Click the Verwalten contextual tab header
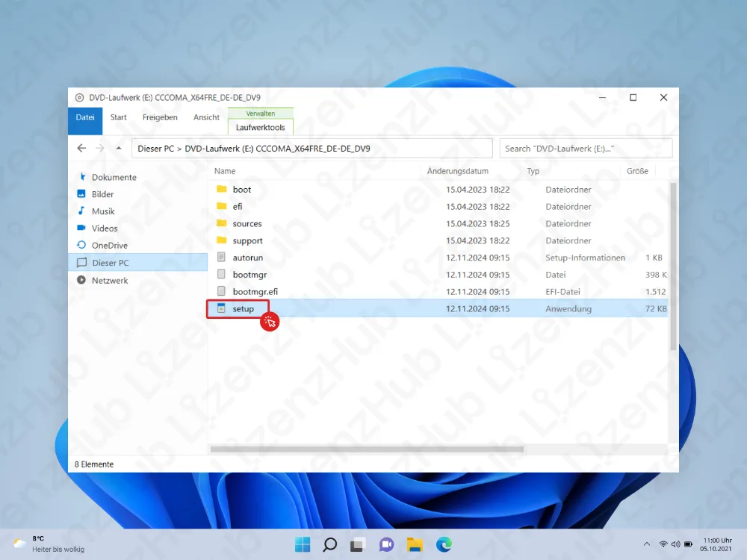This screenshot has height=560, width=747. 260,113
